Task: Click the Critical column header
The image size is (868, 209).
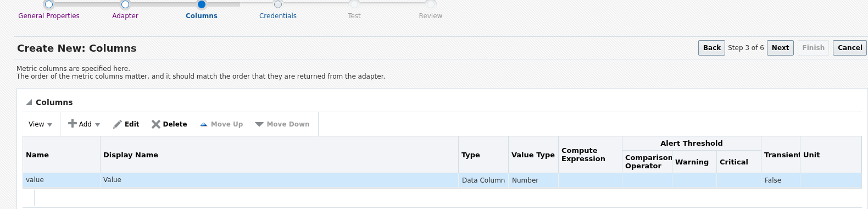Action: point(739,162)
